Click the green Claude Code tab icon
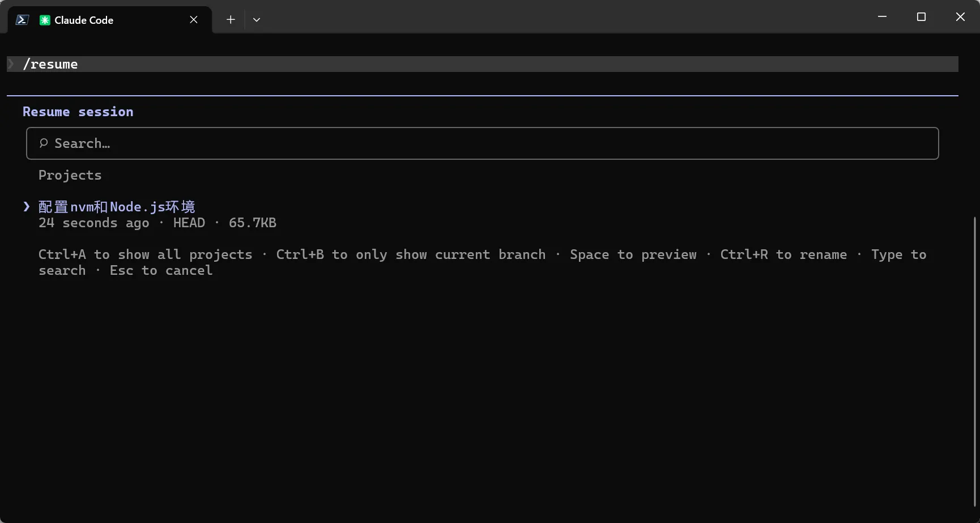Image resolution: width=980 pixels, height=523 pixels. tap(45, 20)
